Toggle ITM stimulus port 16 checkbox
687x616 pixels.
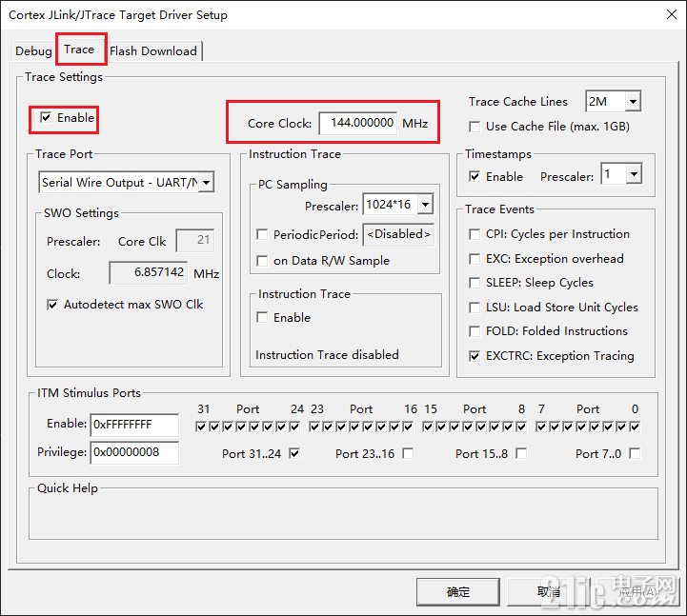click(408, 427)
